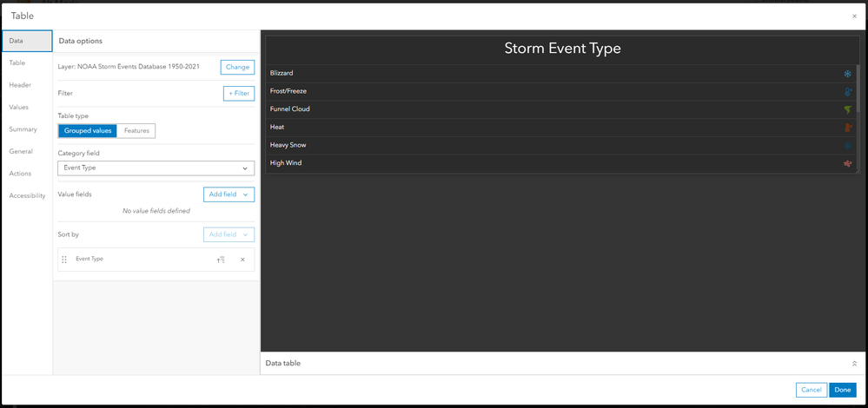Click the blue snowflake icon in Blizzard row
The image size is (868, 408).
point(847,74)
